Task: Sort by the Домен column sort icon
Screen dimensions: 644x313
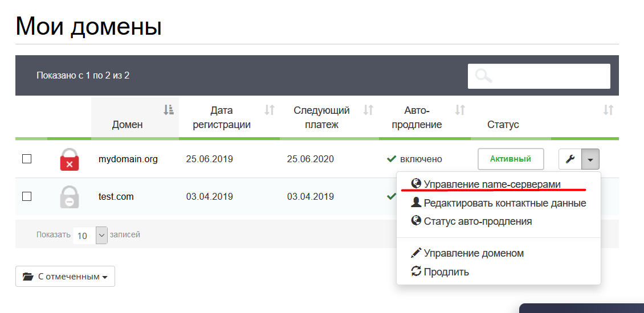Action: (x=168, y=109)
